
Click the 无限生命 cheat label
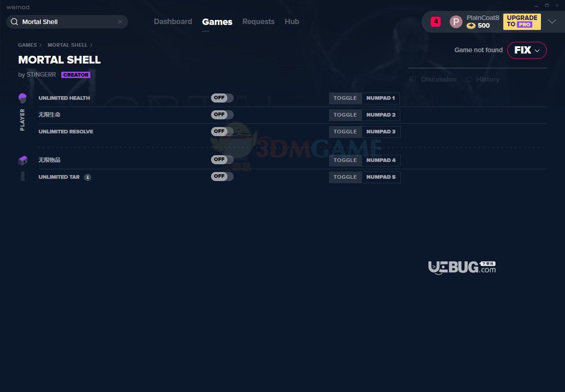click(x=49, y=115)
